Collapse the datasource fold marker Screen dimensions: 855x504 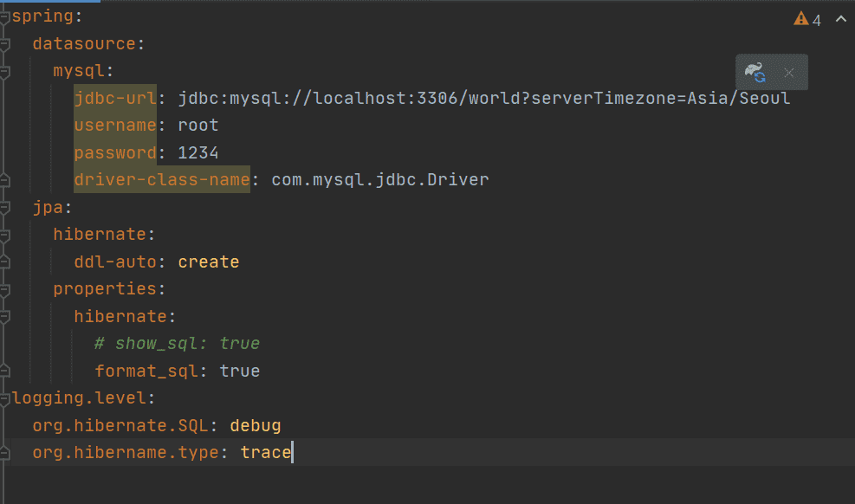tap(4, 44)
